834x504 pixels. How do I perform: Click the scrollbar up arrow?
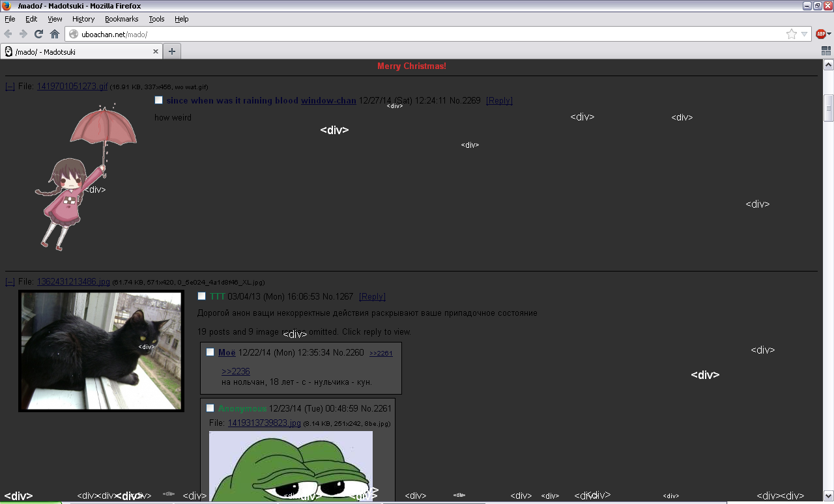tap(829, 65)
